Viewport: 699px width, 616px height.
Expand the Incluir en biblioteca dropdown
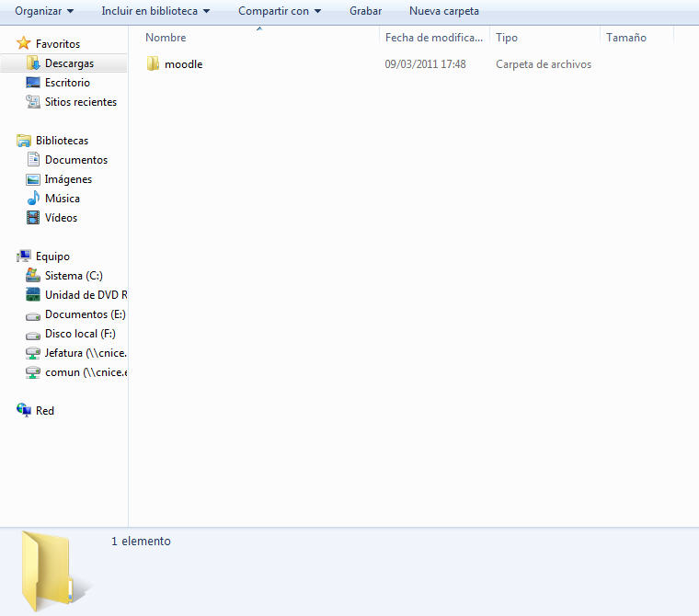[x=155, y=11]
